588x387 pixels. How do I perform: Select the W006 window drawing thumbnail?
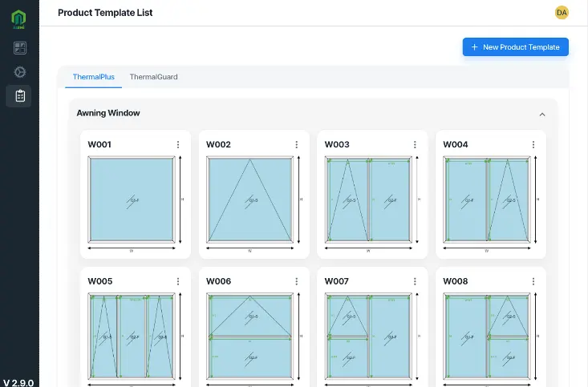(253, 339)
